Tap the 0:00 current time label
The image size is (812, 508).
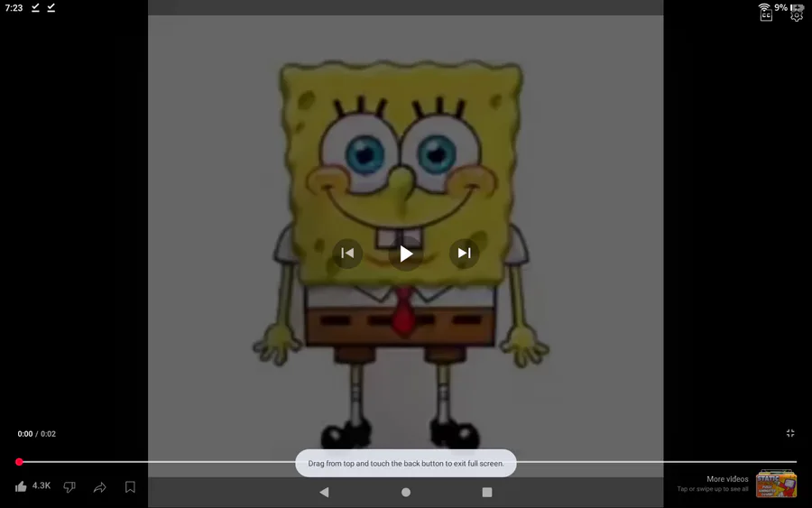(25, 434)
